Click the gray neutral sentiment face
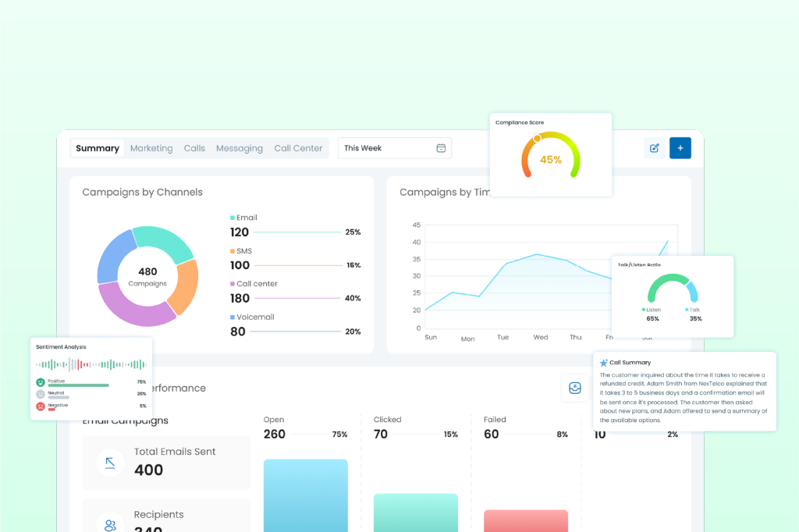 (40, 394)
